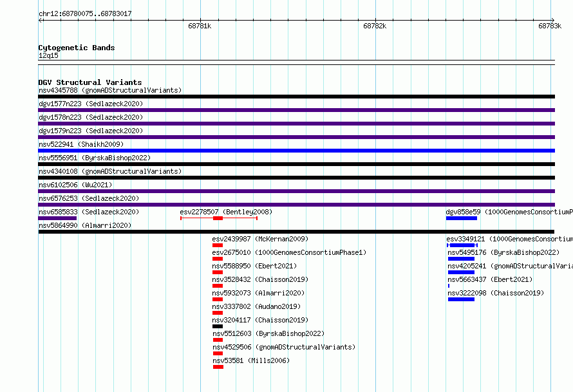573x392 pixels.
Task: Open nsv53581 (Mills2006) label
Action: [251, 360]
